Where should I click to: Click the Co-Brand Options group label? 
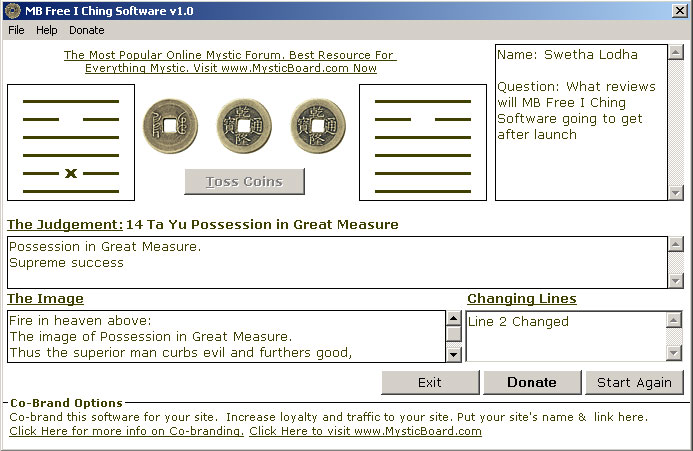(66, 403)
